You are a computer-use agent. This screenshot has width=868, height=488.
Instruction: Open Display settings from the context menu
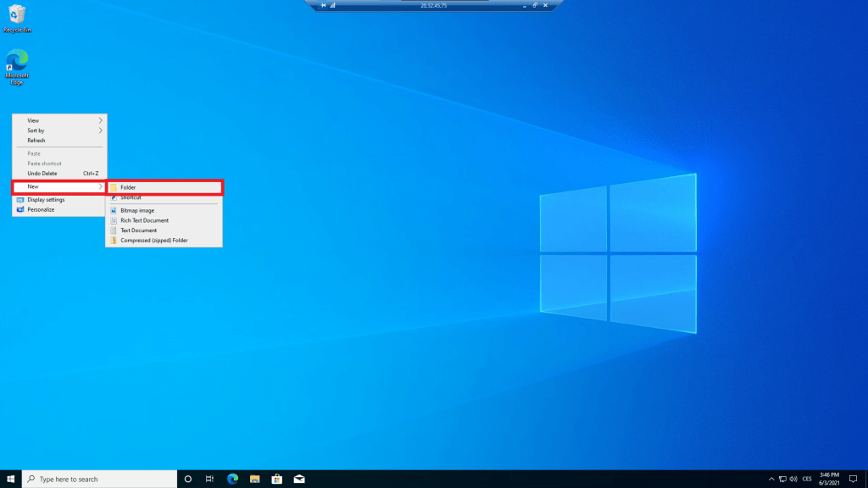[46, 200]
